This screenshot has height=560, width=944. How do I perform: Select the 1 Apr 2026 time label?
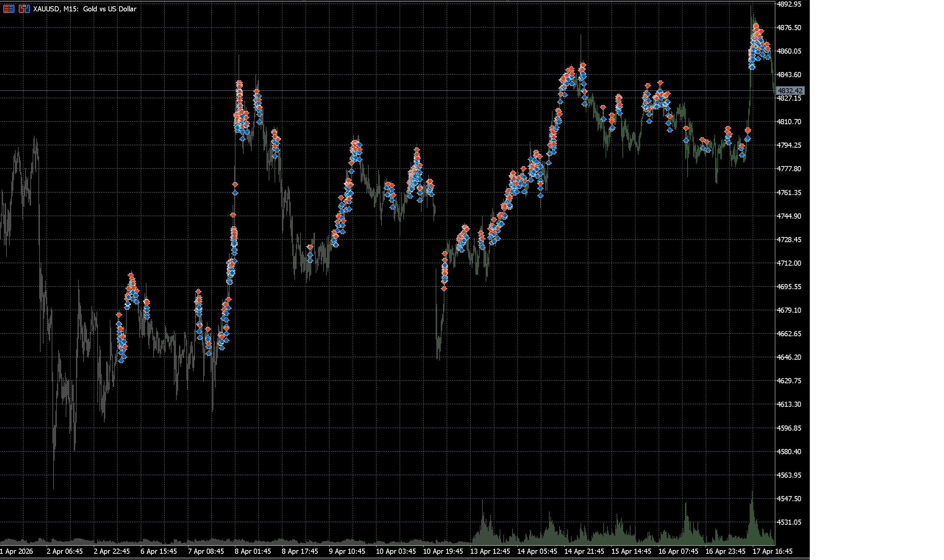click(x=17, y=551)
